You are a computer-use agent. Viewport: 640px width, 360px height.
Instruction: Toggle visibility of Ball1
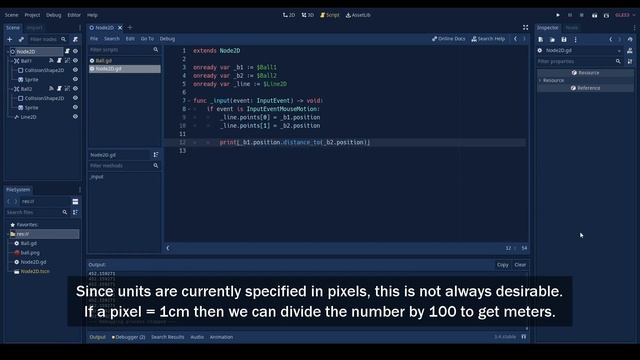(75, 60)
